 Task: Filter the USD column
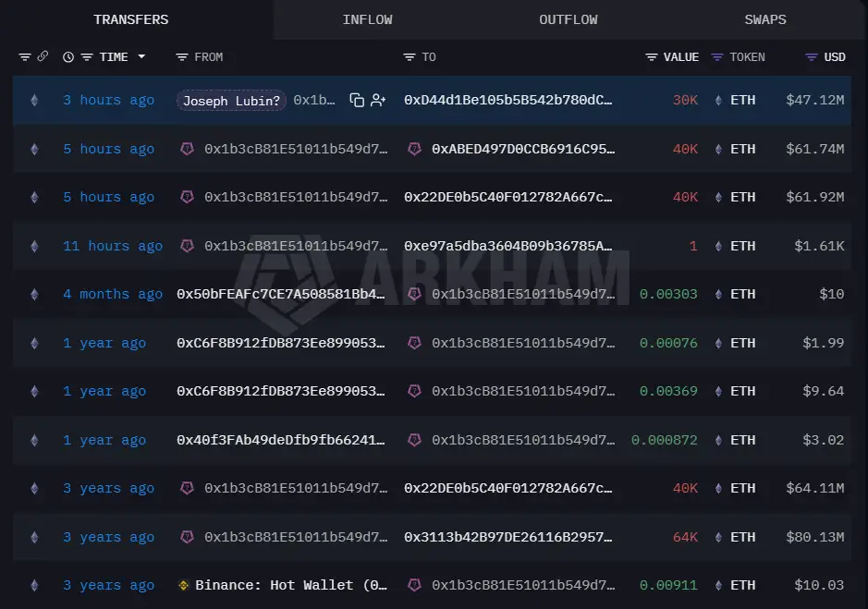point(811,57)
